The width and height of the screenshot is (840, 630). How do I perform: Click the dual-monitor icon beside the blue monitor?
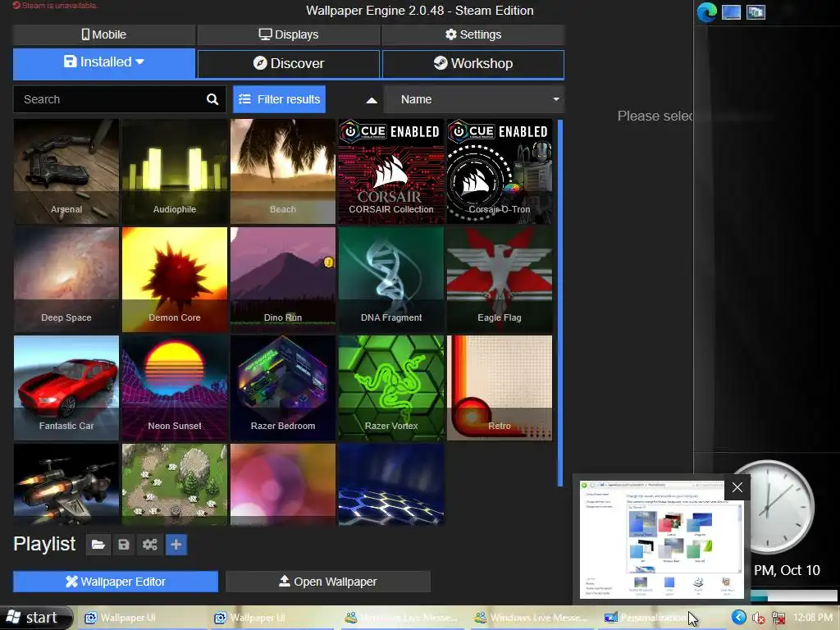coord(756,11)
